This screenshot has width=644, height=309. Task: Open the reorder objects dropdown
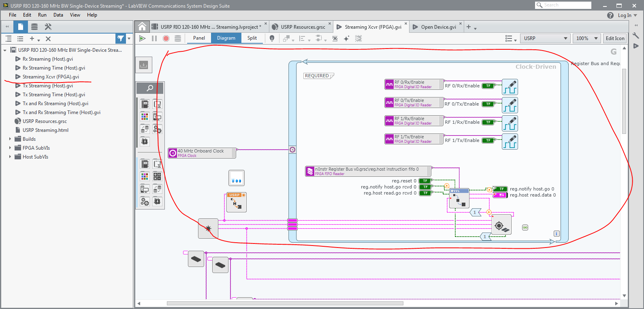click(x=288, y=38)
